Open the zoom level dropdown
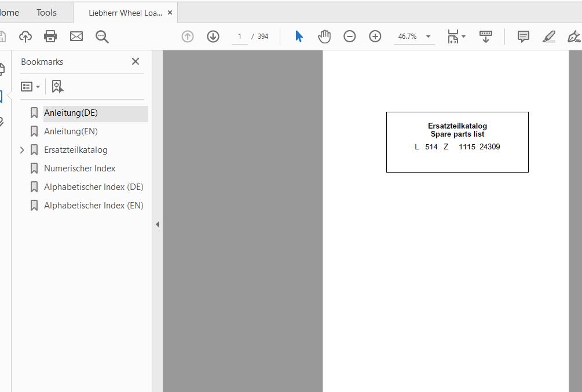Screen dimensions: 582x392 coord(429,36)
